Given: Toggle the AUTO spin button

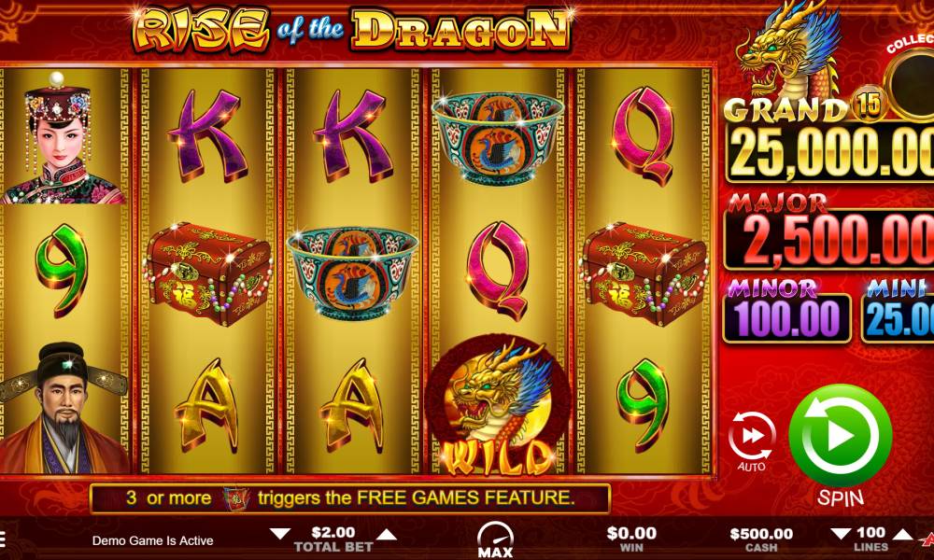Looking at the screenshot, I should point(752,441).
